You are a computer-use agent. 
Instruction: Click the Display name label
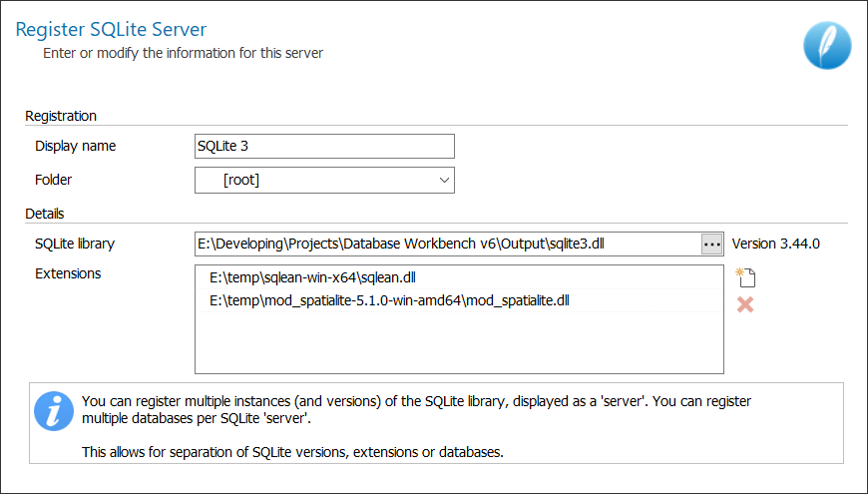point(76,147)
